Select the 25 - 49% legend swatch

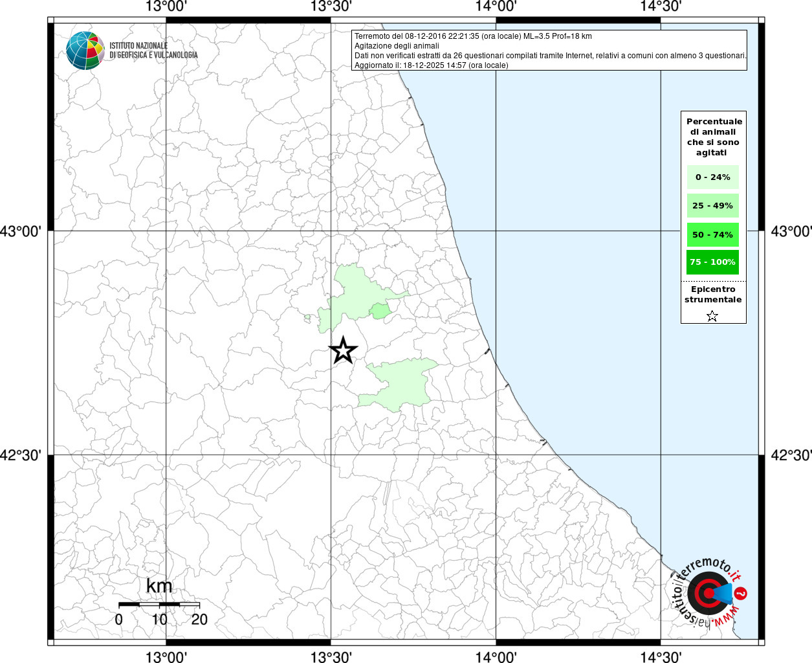pyautogui.click(x=712, y=205)
